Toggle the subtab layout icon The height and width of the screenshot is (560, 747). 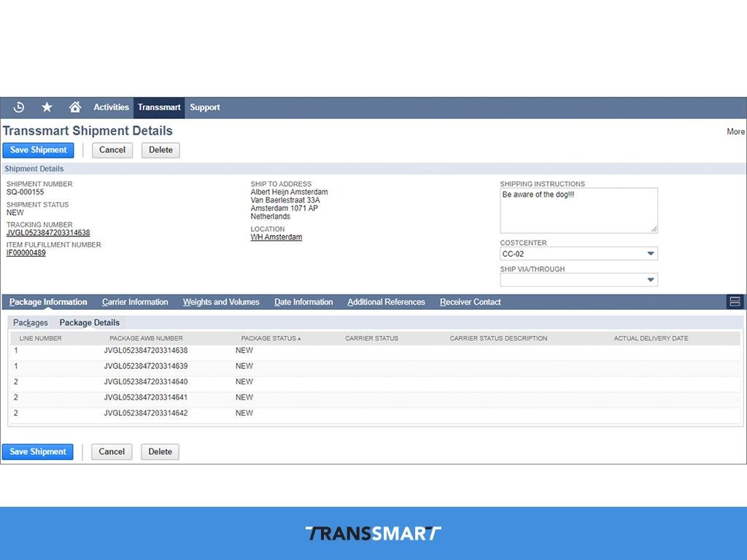click(735, 301)
